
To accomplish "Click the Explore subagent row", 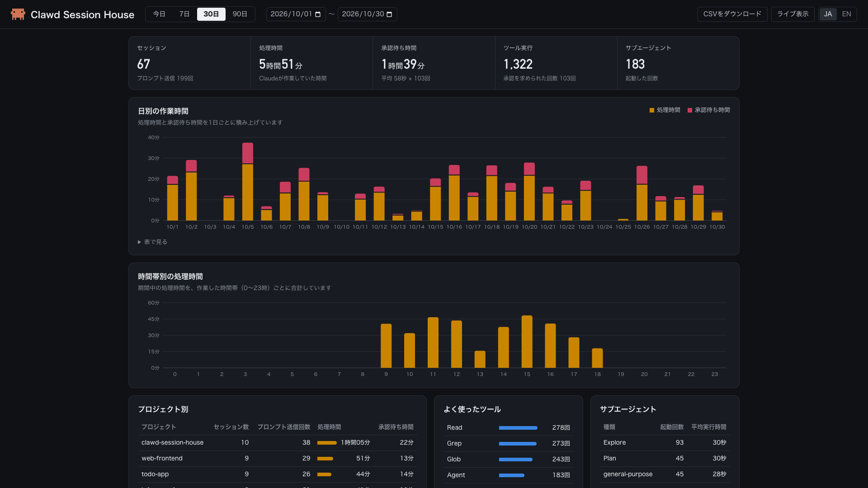I will (x=665, y=443).
